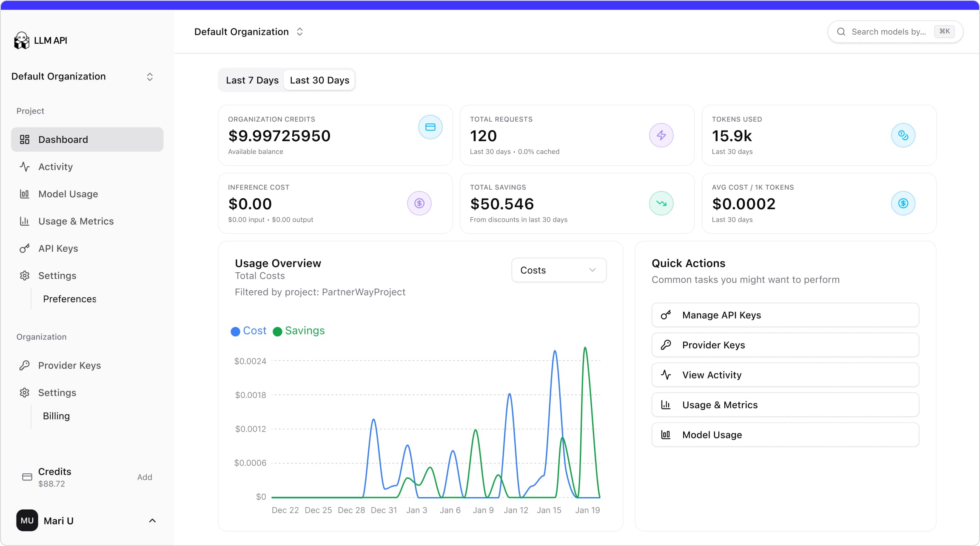The width and height of the screenshot is (980, 546).
Task: Click the Organization Credits card icon
Action: click(430, 127)
